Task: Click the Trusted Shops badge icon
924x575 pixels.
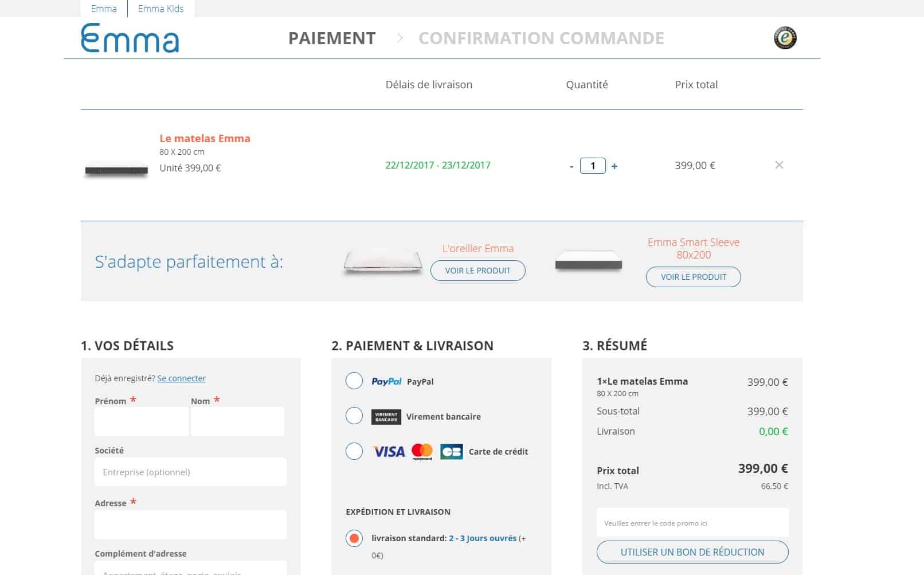Action: 785,38
